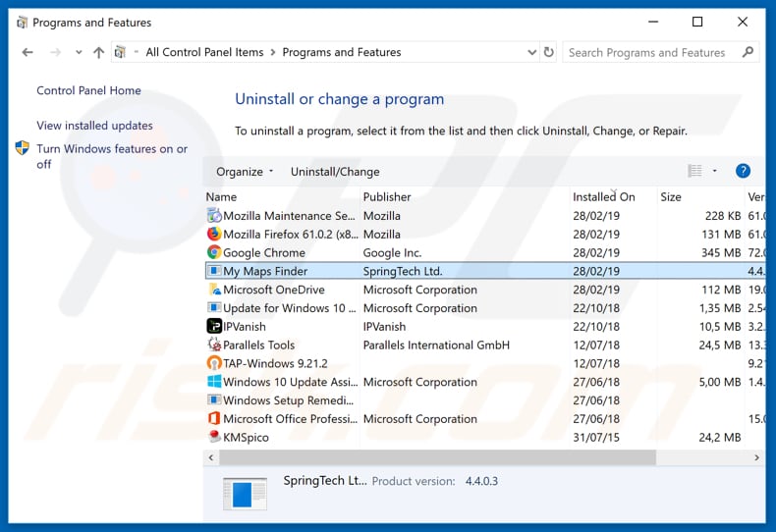Select the IPVanish entry name
Viewport: 776px width, 532px height.
(x=245, y=326)
